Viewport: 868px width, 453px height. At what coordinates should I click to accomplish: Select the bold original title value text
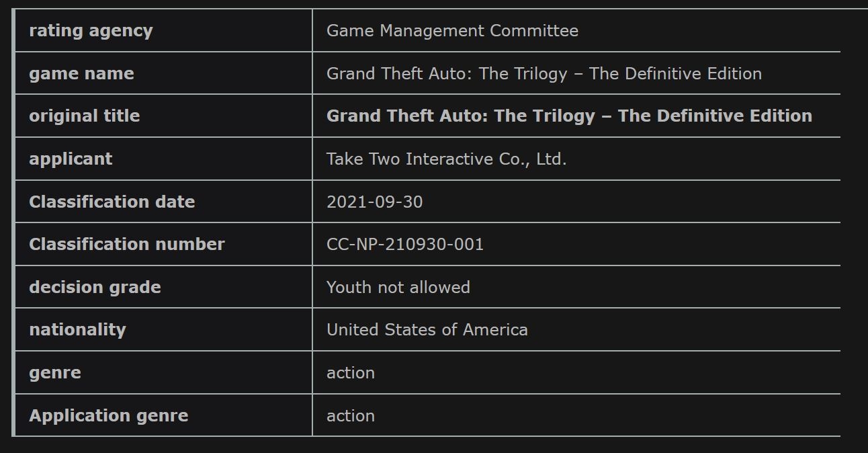(569, 116)
